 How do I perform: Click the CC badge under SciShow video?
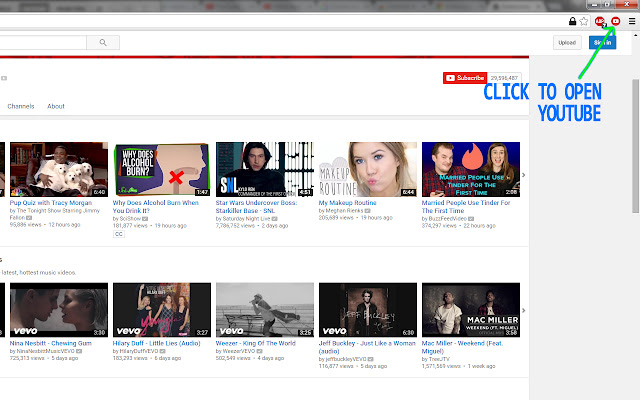[x=119, y=234]
